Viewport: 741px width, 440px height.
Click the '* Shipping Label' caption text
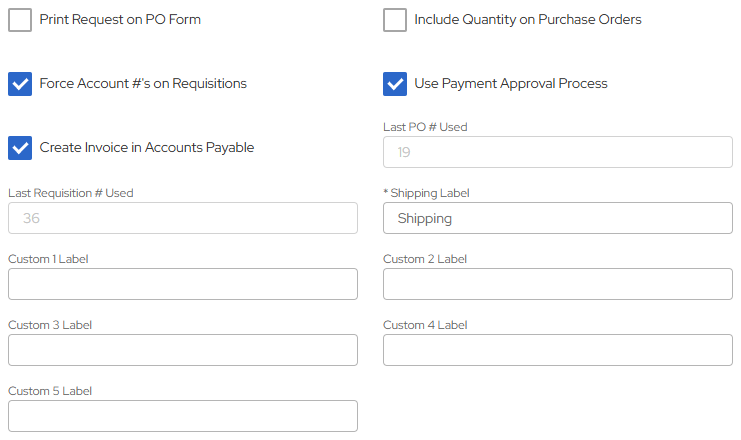coord(426,193)
